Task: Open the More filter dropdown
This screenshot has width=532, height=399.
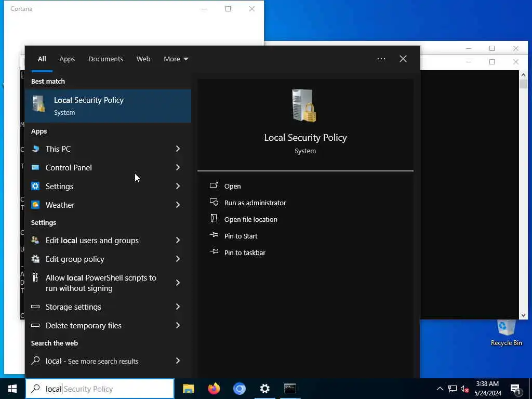Action: 176,59
